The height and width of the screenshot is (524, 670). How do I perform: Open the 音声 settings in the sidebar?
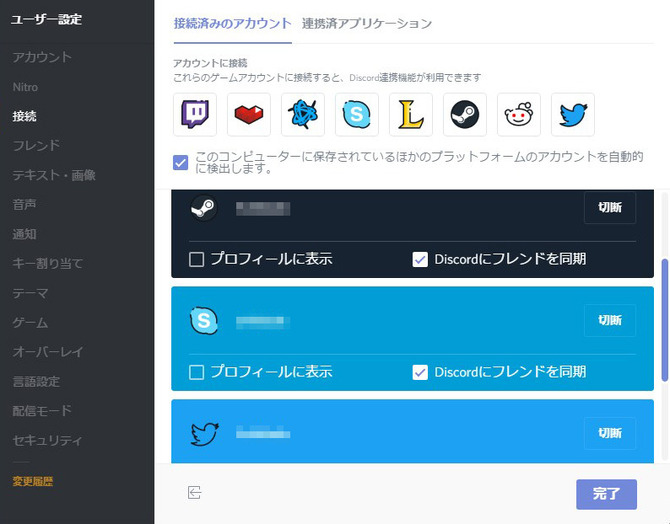25,204
